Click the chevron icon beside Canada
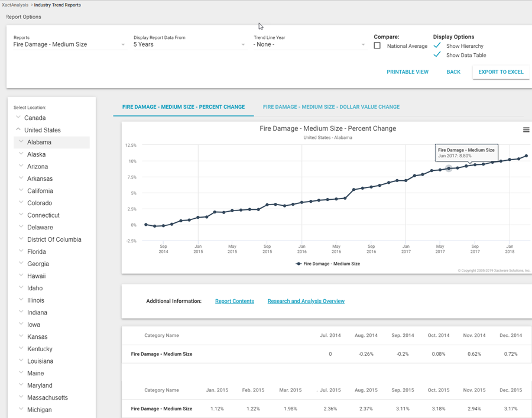This screenshot has height=418, width=532. tap(18, 118)
